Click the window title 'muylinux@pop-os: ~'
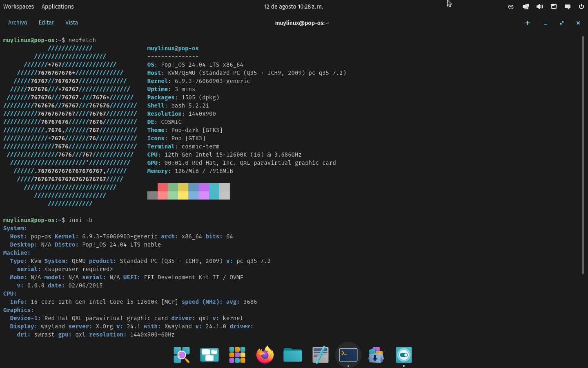The image size is (588, 368). [x=302, y=23]
